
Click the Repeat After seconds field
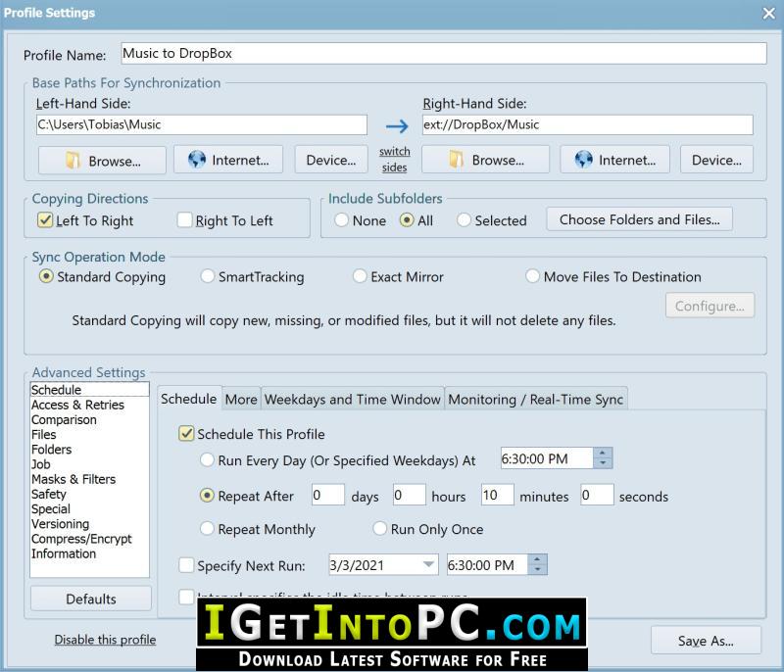597,495
